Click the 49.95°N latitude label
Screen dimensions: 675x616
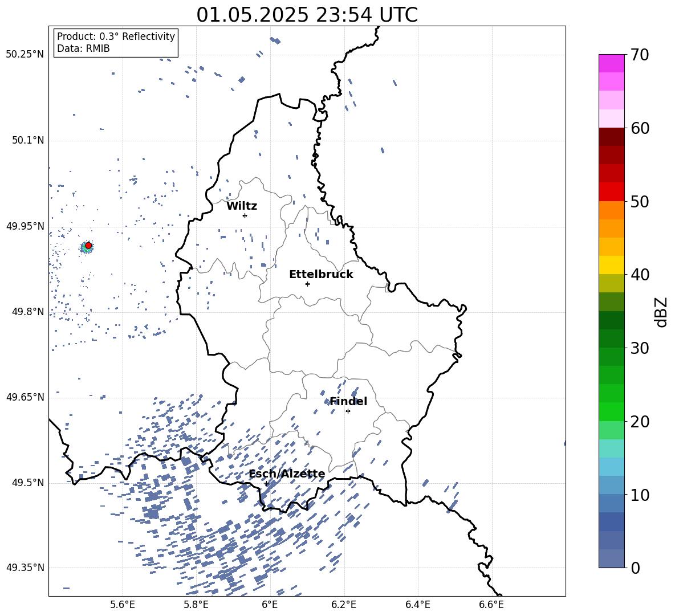tap(25, 226)
